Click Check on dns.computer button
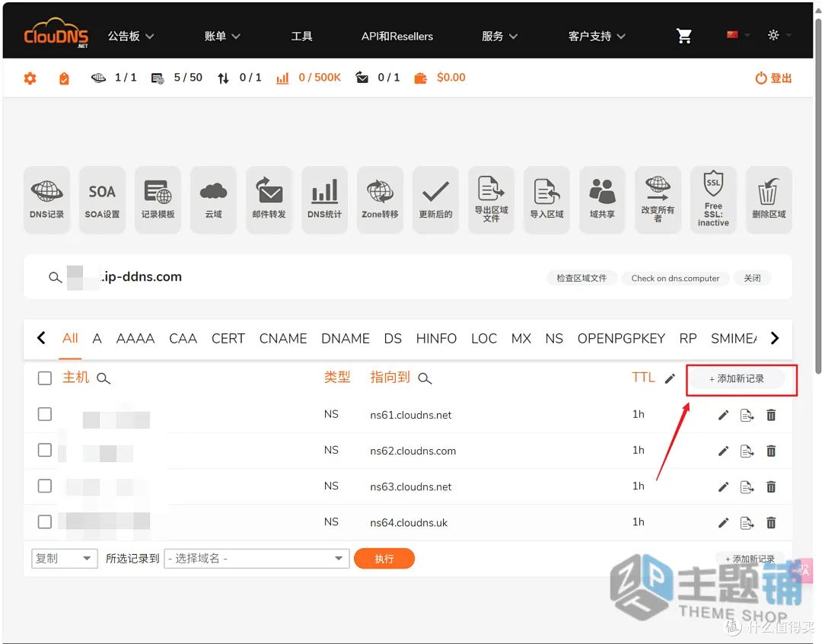Viewport: 822px width, 644px height. pyautogui.click(x=675, y=278)
